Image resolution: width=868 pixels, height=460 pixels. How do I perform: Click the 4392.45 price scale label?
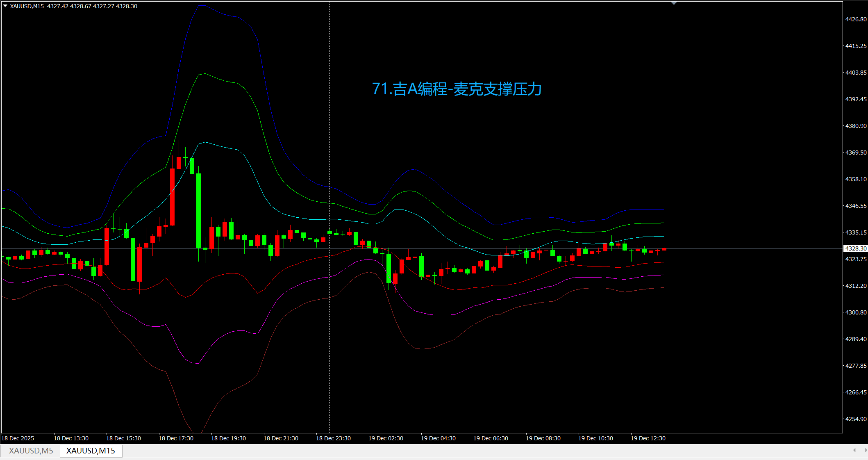856,99
